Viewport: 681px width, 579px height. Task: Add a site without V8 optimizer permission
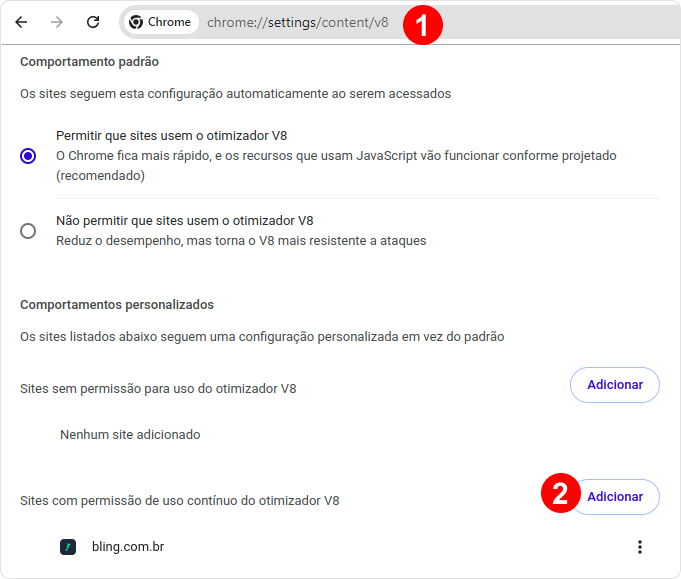(615, 385)
